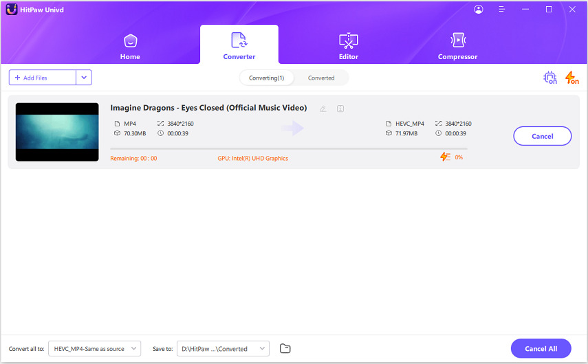This screenshot has height=364, width=588.
Task: Show the Converting(1) list
Action: (267, 78)
